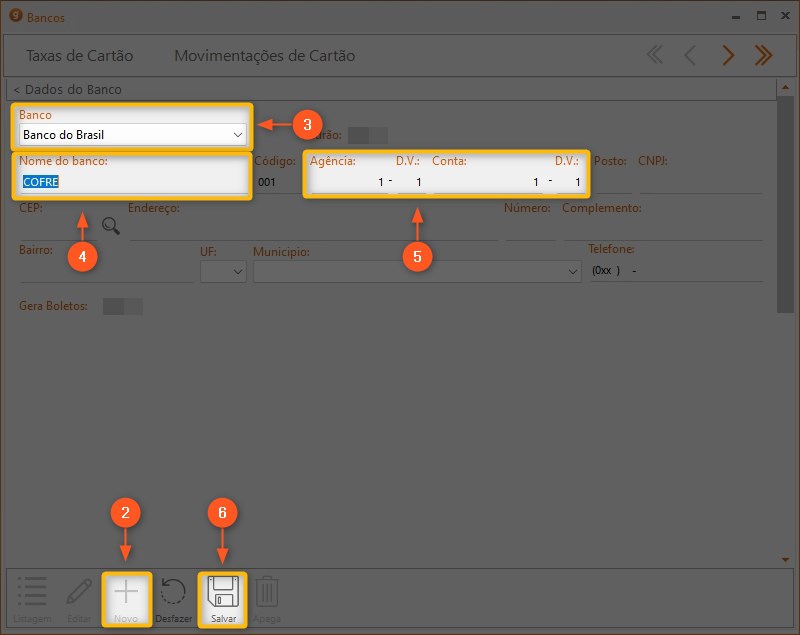
Task: Jump to the first record arrow
Action: pos(655,56)
